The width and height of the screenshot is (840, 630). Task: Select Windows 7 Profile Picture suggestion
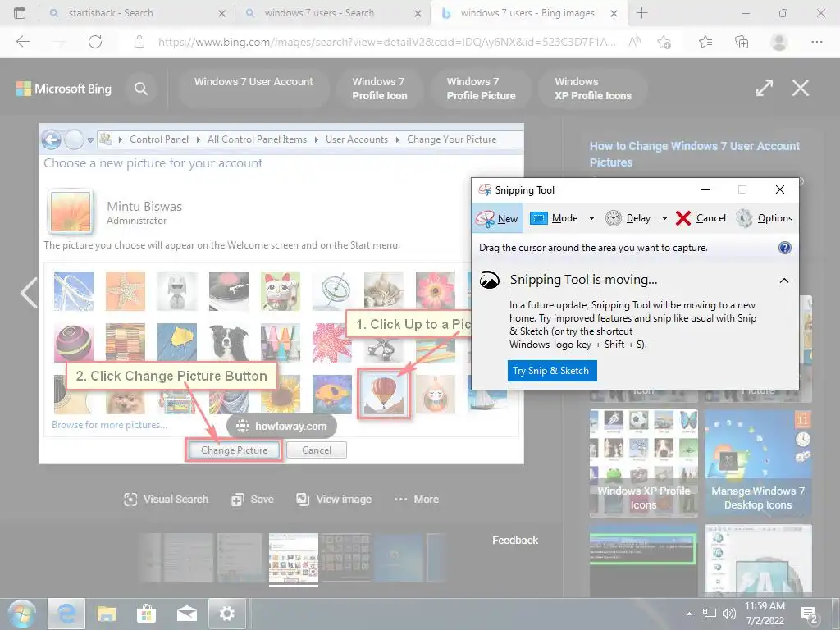click(481, 89)
